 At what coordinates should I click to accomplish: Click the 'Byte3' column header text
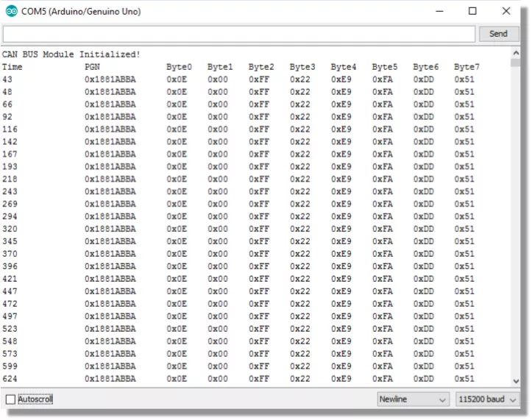pos(302,67)
